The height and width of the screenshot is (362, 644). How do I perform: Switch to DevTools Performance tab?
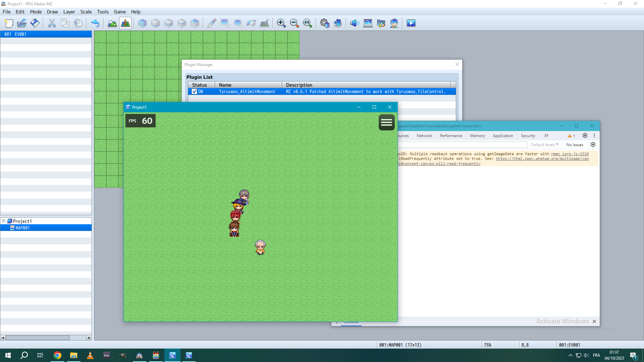pyautogui.click(x=451, y=136)
